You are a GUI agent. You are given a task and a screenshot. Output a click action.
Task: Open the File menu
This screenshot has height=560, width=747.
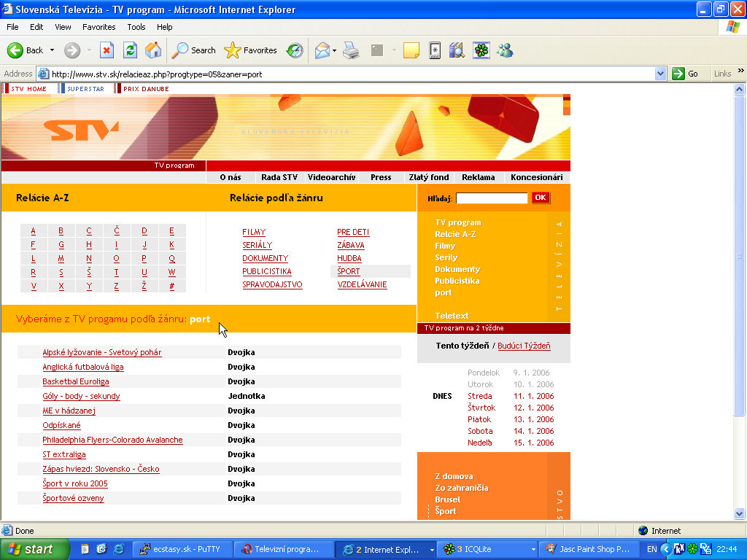(x=13, y=27)
